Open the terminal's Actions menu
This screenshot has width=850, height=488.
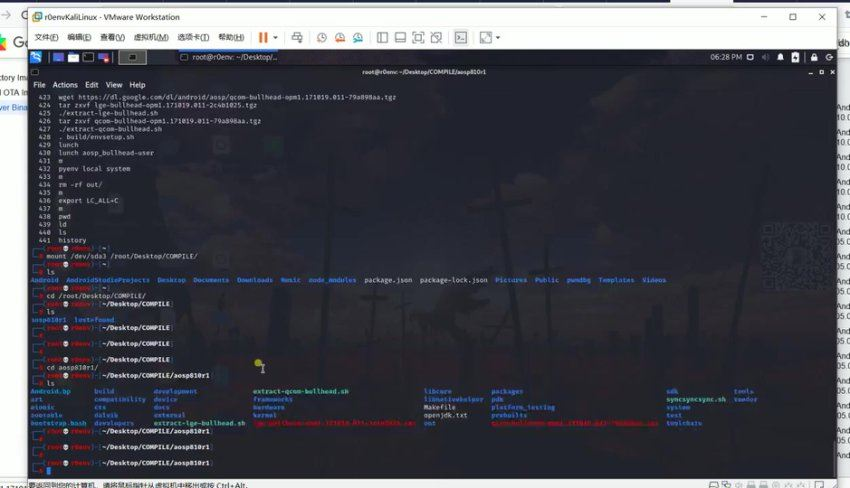pyautogui.click(x=64, y=85)
